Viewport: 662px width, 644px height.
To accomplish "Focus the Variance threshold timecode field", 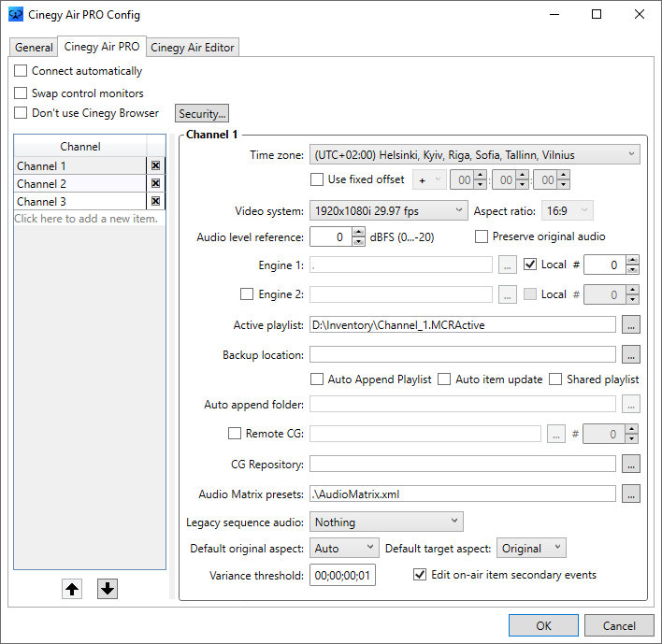I will [342, 575].
